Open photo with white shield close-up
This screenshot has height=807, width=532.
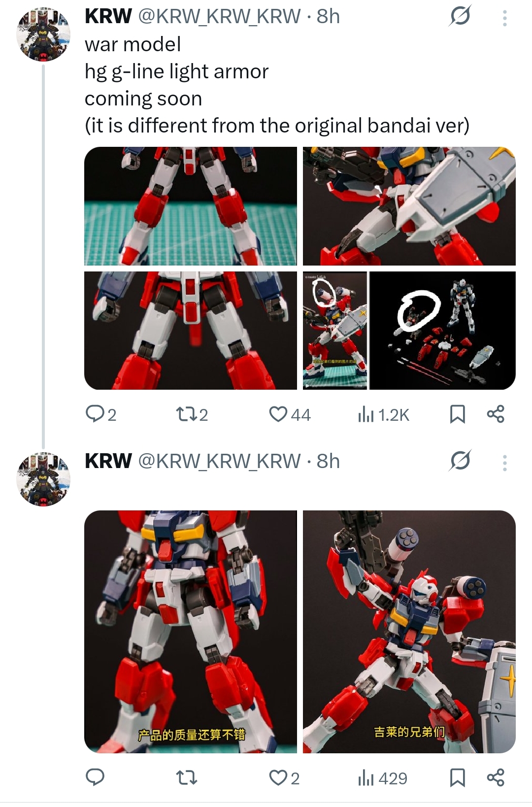[409, 206]
